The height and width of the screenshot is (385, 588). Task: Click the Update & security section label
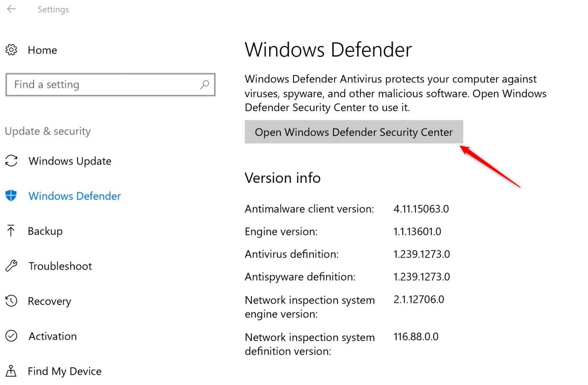coord(47,131)
